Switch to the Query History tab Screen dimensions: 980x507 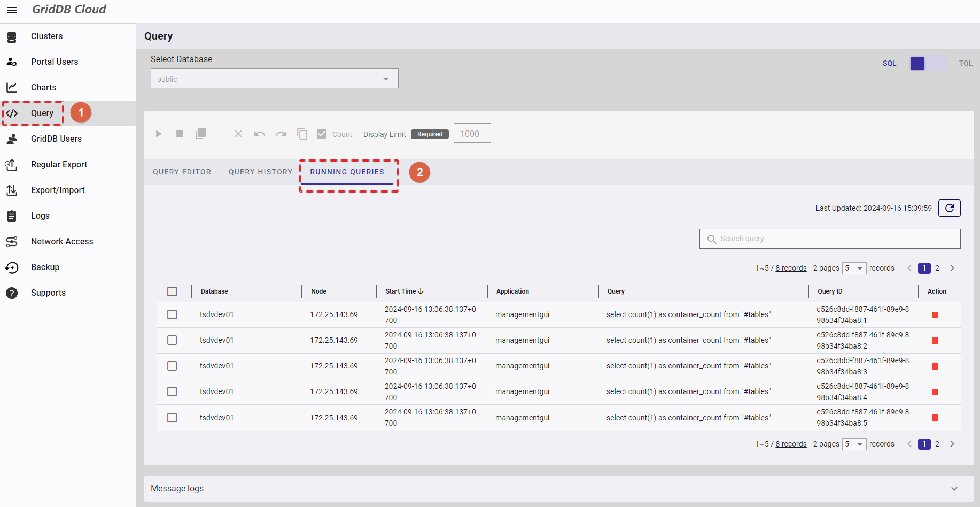coord(260,172)
